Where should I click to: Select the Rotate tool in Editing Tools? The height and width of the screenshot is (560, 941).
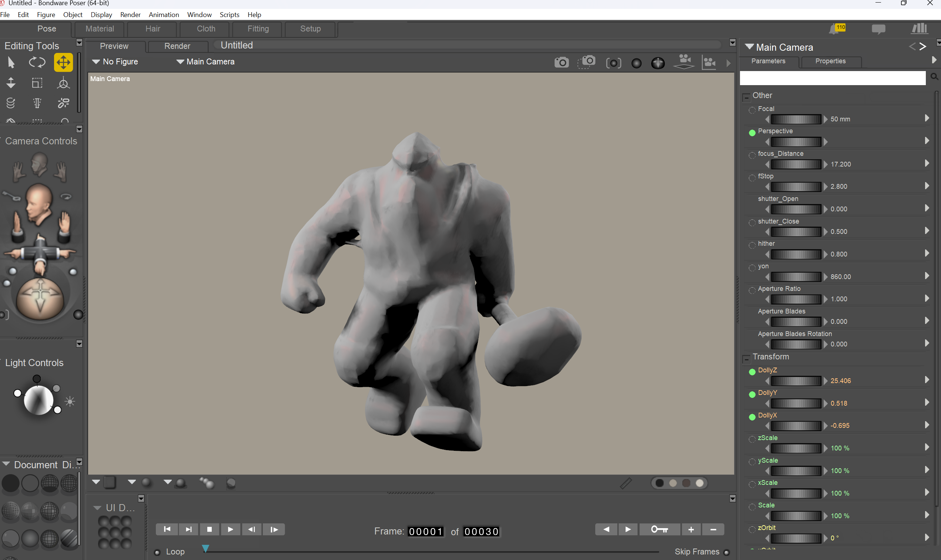(37, 62)
